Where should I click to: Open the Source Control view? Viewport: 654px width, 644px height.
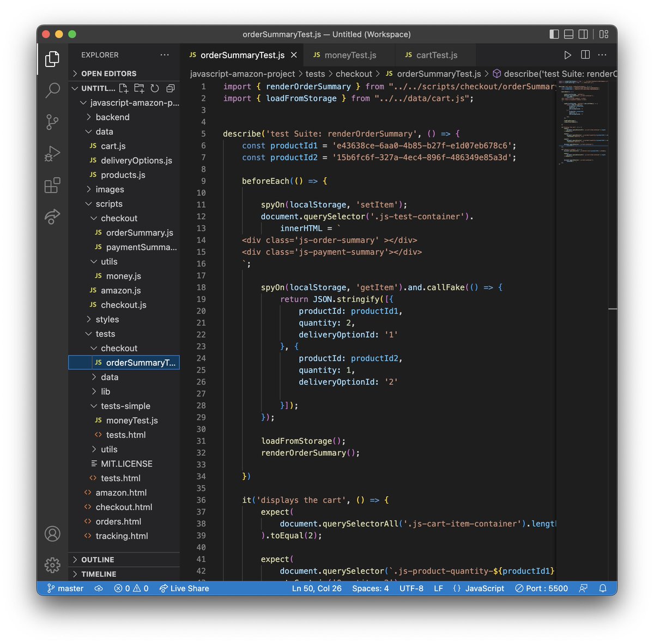pos(52,122)
